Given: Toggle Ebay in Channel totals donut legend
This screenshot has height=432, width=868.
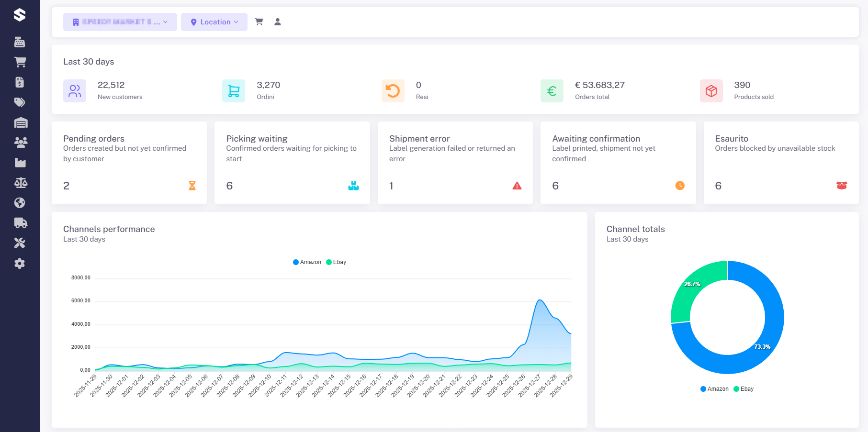Looking at the screenshot, I should pyautogui.click(x=744, y=389).
